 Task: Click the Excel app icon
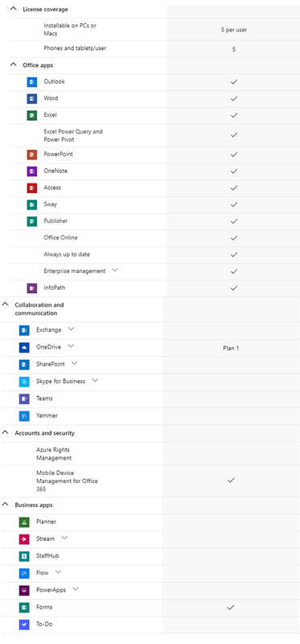pos(32,115)
